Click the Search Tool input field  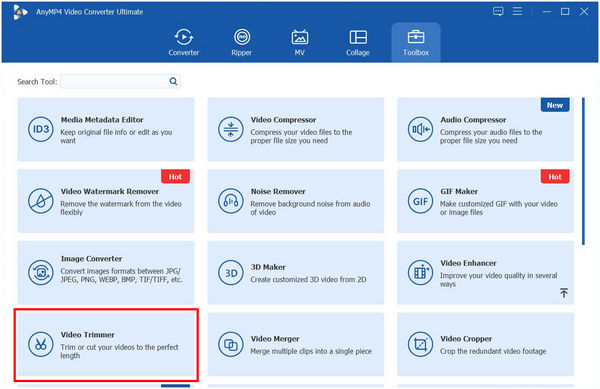click(120, 81)
